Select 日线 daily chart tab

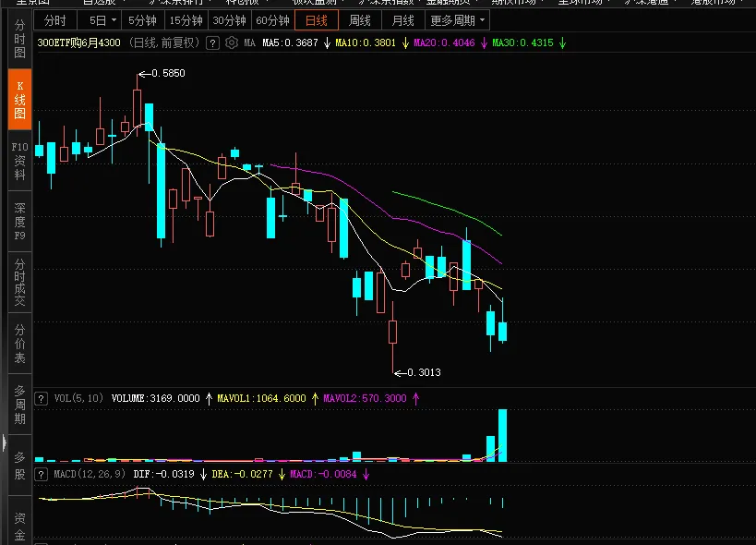point(317,20)
